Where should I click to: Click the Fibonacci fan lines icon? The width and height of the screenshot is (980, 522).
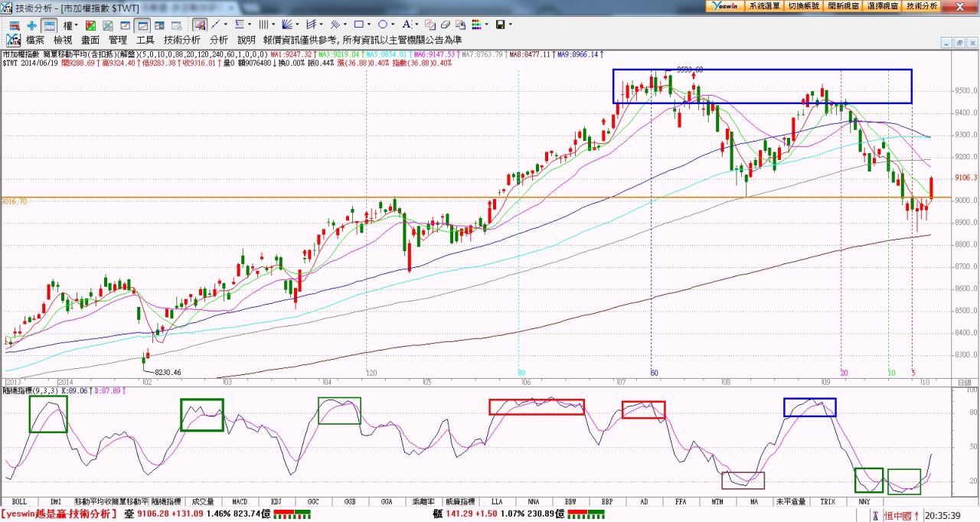click(x=286, y=24)
